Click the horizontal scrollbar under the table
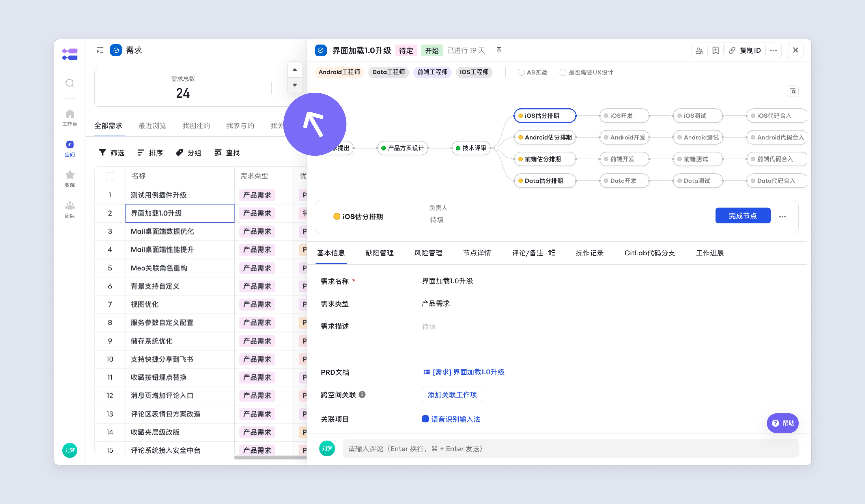The image size is (865, 504). click(x=270, y=457)
